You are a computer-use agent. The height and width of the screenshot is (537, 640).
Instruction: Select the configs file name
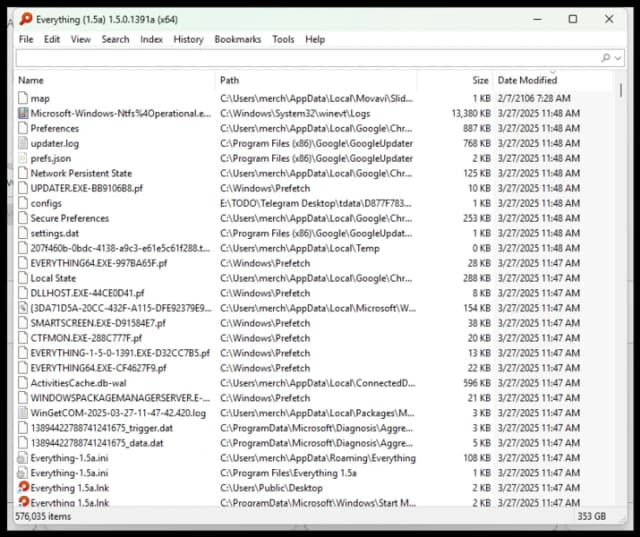pos(46,204)
